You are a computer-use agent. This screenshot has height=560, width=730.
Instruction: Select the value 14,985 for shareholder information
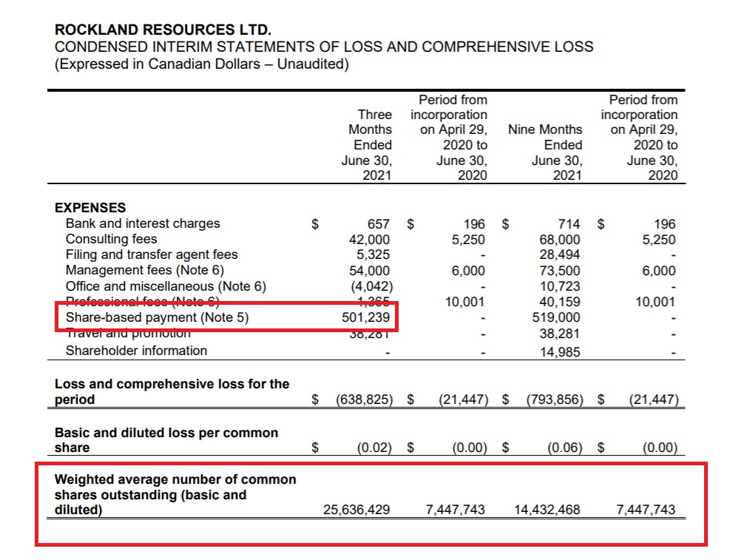tap(560, 352)
